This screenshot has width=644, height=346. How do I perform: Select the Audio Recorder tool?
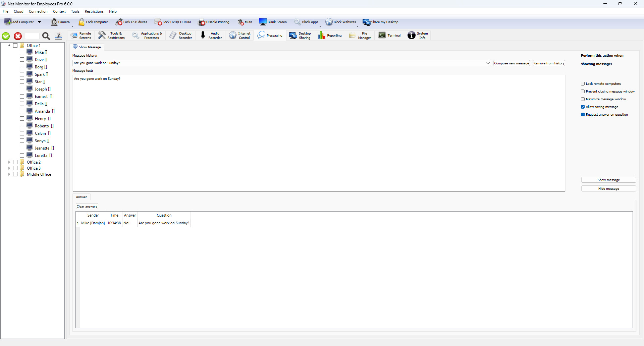[203, 36]
